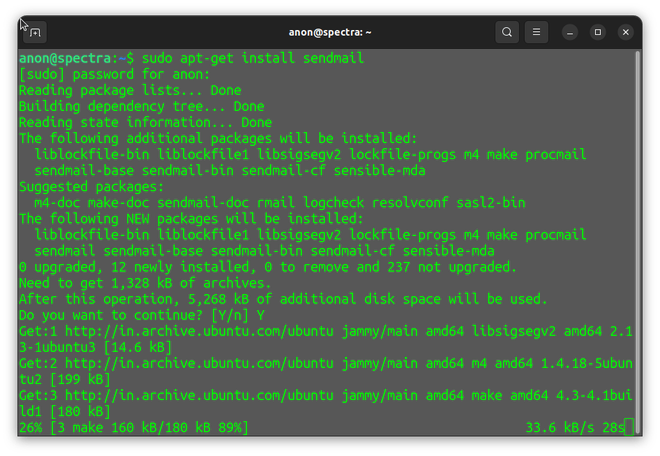Viewport: 660px width, 456px height.
Task: Click the anon@spectra prompt text
Action: click(65, 58)
